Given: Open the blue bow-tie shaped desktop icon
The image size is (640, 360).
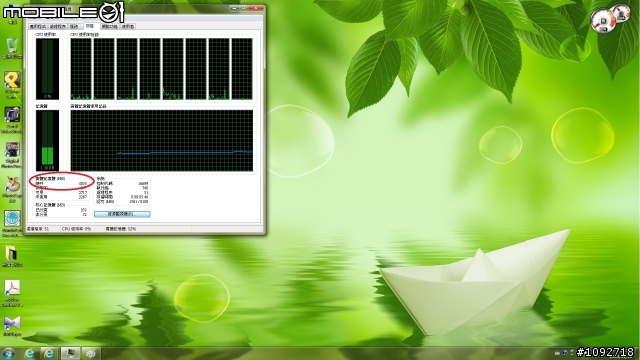Looking at the screenshot, I should tap(12, 326).
